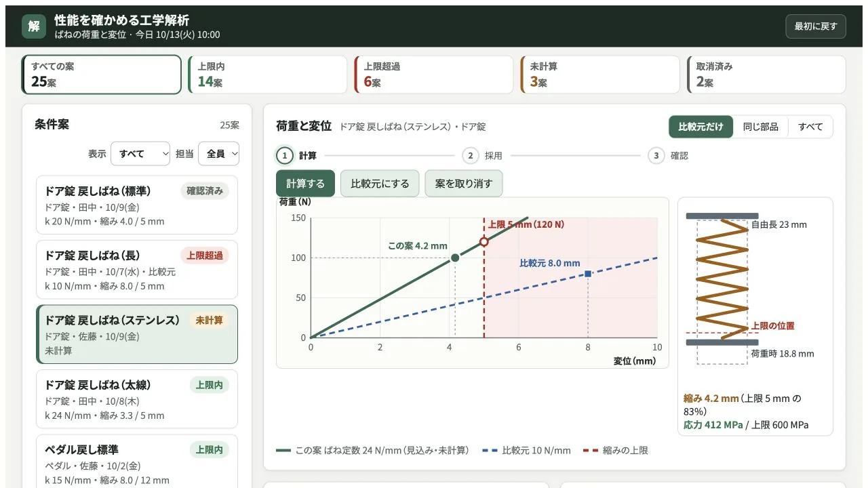The width and height of the screenshot is (868, 488).
Task: Click the 応力 412 MPa text
Action: 713,425
